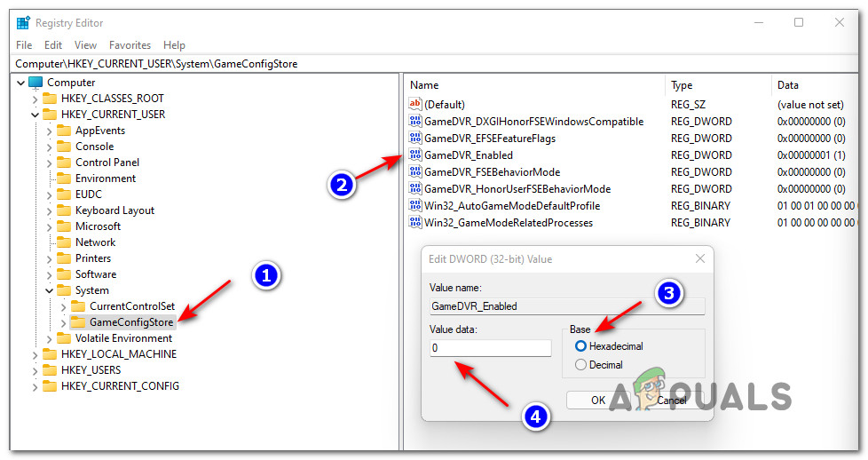Click the Registry Editor app icon in title bar
Screen dimensions: 868x460
[x=23, y=23]
